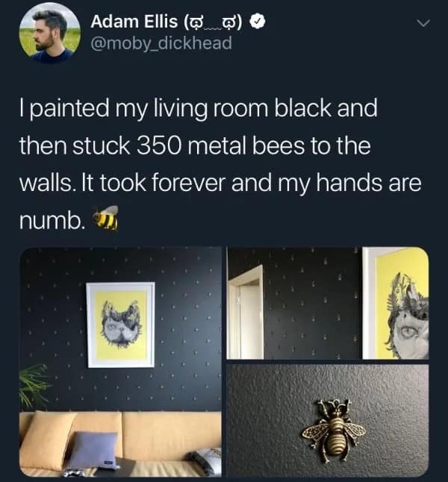Click the kaomoji face beside Adam Ellis
The height and width of the screenshot is (482, 448).
pyautogui.click(x=214, y=22)
